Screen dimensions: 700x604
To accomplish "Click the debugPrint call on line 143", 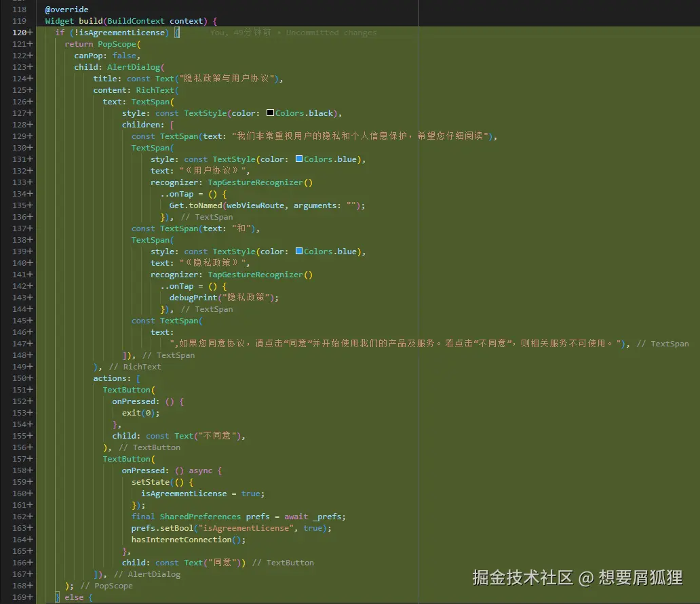I will pos(193,298).
